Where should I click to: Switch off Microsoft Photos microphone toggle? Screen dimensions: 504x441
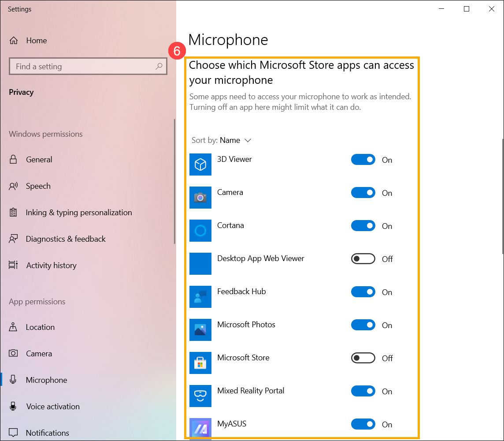tap(363, 325)
